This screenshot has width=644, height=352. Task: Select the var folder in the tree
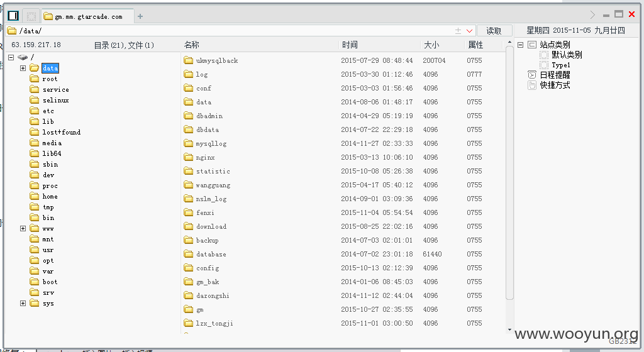[48, 271]
